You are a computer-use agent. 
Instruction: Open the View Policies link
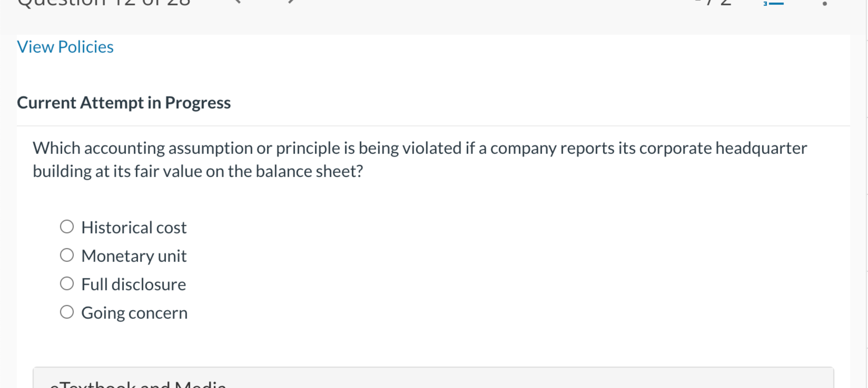pyautogui.click(x=65, y=47)
